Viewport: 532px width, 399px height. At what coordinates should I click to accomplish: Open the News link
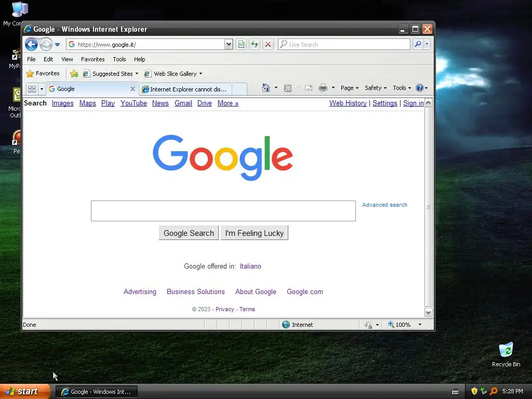(x=161, y=103)
